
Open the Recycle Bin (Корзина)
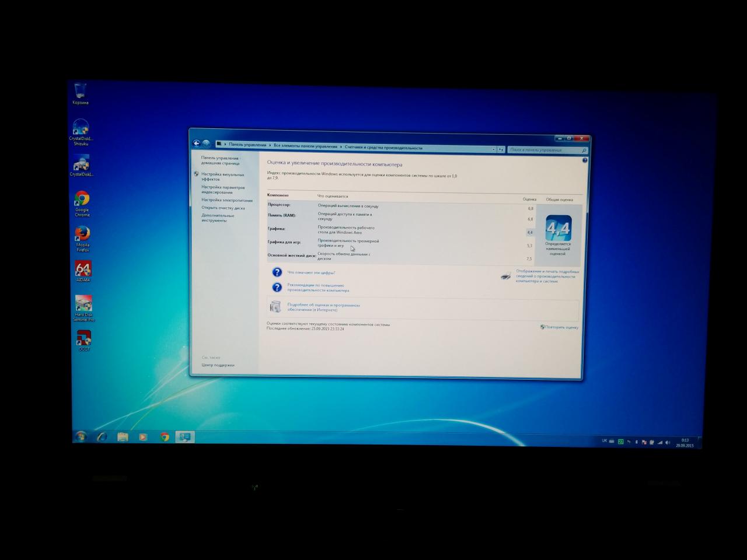(x=81, y=91)
